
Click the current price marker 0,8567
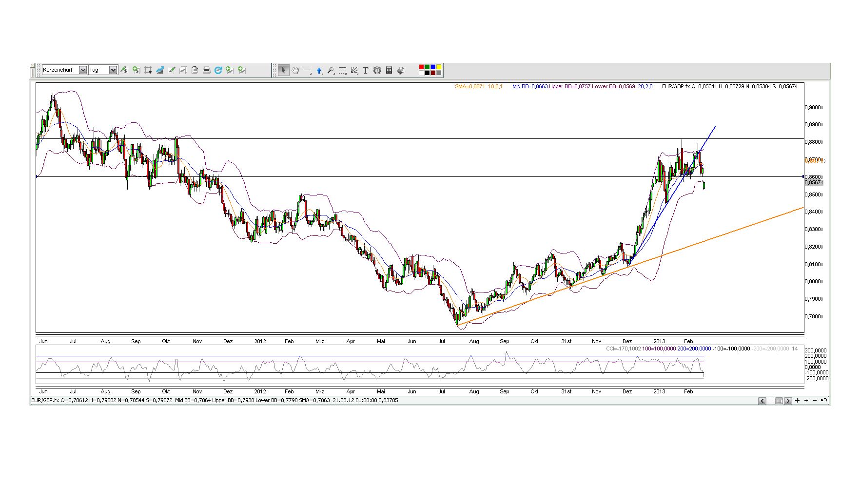point(814,183)
